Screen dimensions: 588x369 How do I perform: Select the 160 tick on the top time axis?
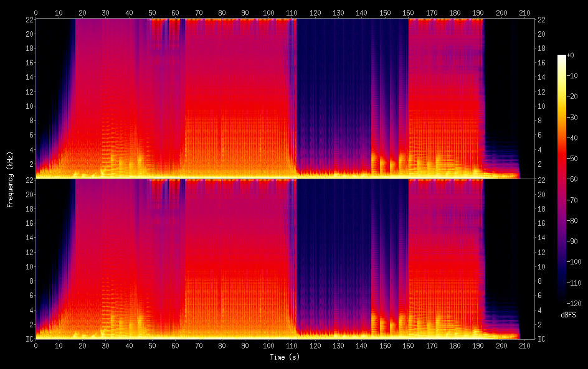pyautogui.click(x=407, y=12)
